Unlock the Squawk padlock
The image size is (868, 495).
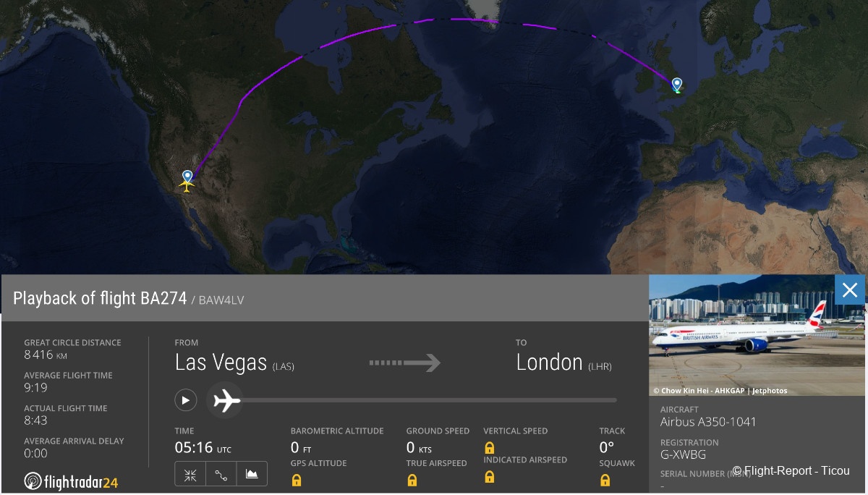[x=604, y=479]
